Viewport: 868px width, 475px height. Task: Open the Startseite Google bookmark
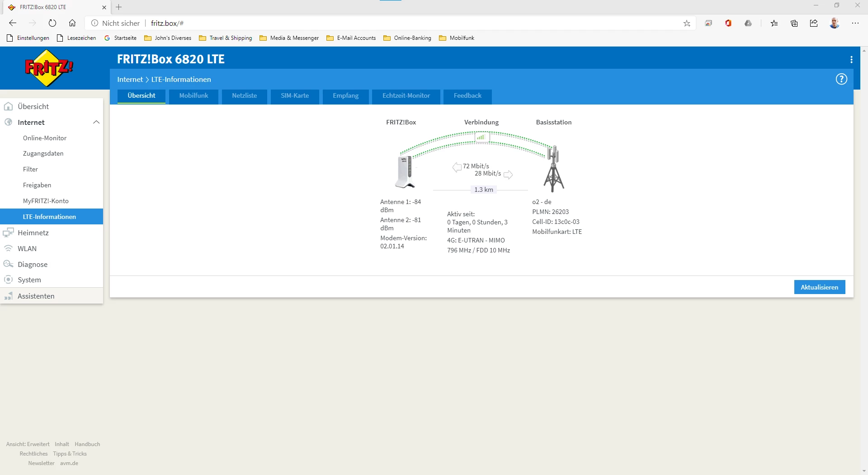click(120, 38)
